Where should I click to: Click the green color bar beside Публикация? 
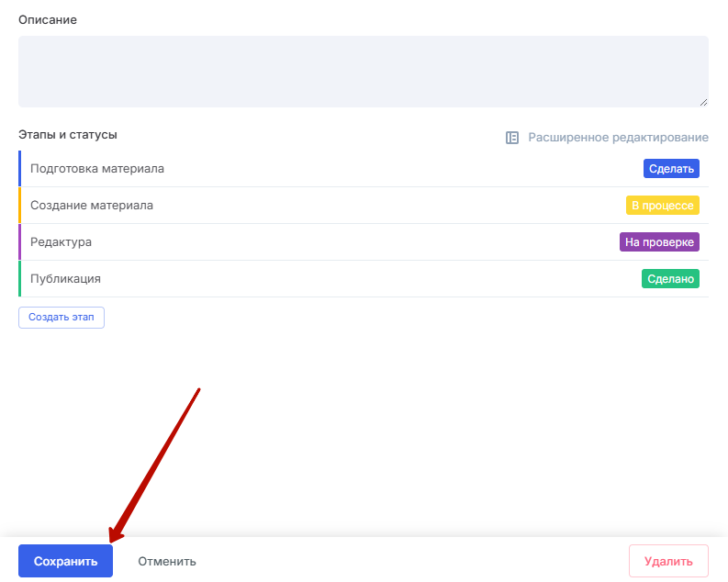point(19,279)
